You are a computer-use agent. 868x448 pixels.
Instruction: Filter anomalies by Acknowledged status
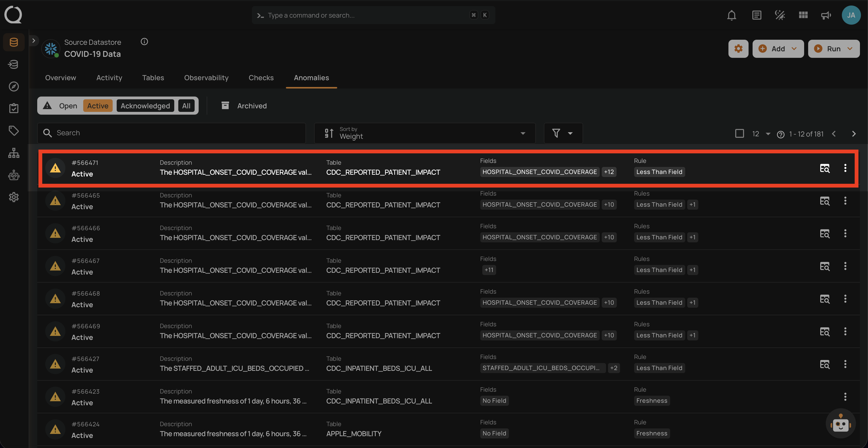(145, 106)
